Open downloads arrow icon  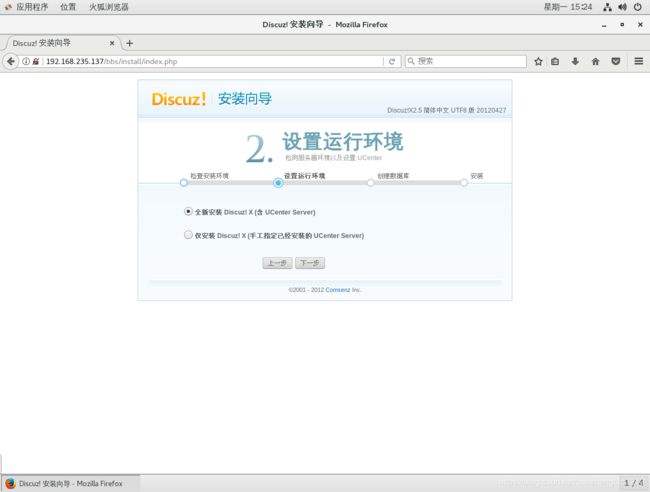pyautogui.click(x=575, y=61)
